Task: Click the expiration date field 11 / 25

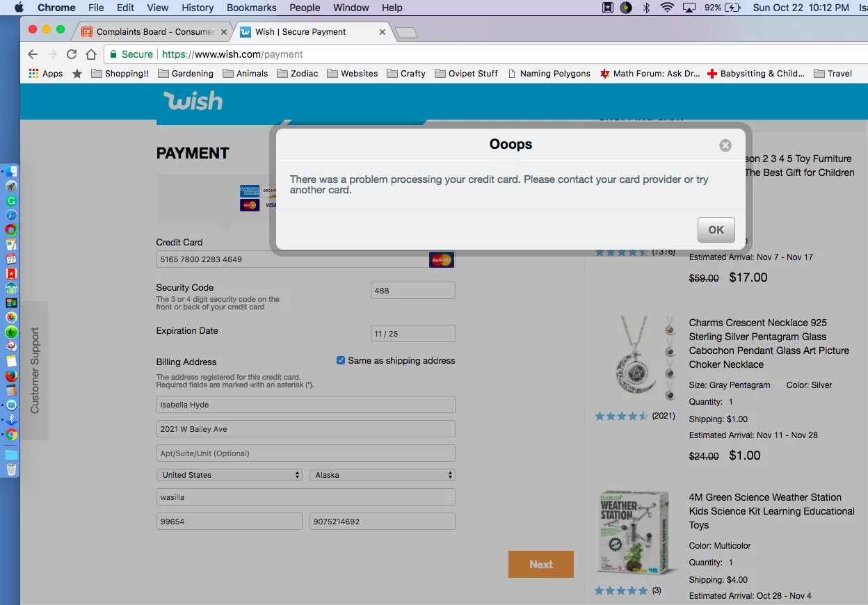Action: pyautogui.click(x=413, y=334)
